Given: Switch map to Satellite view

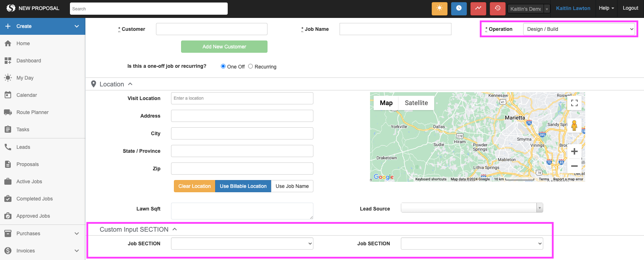Looking at the screenshot, I should (x=416, y=103).
